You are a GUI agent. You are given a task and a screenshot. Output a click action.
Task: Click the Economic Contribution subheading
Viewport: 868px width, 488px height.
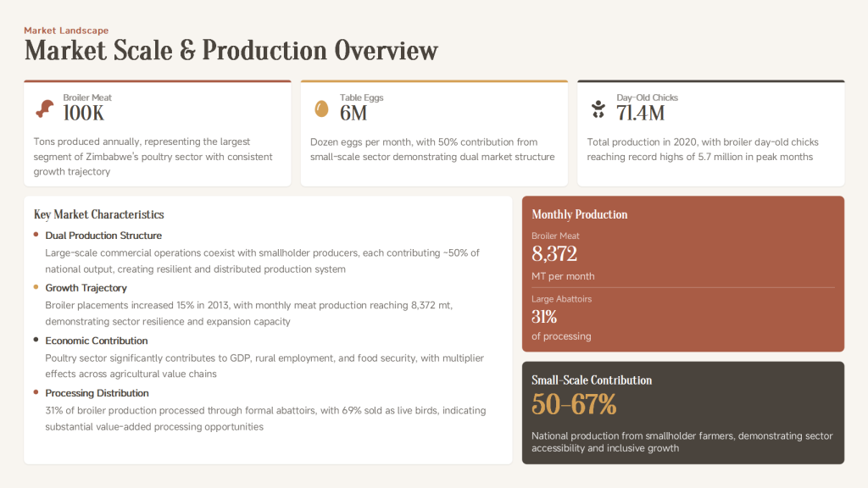pos(97,341)
